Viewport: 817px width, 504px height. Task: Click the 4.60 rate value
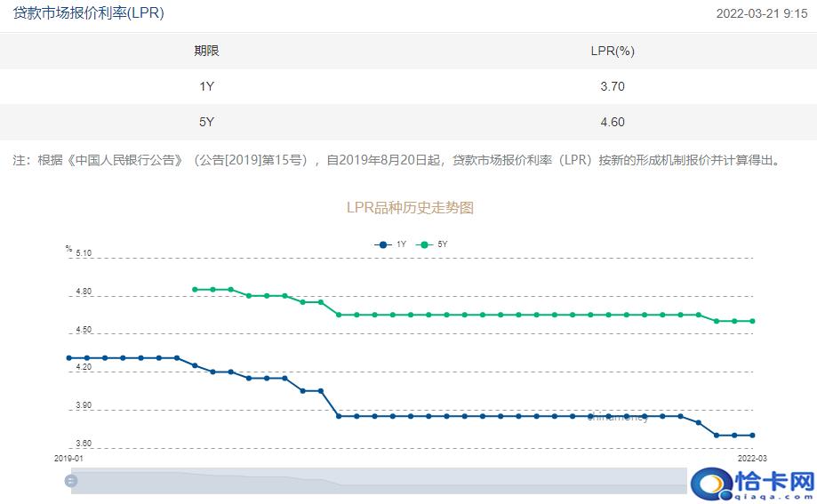[613, 122]
